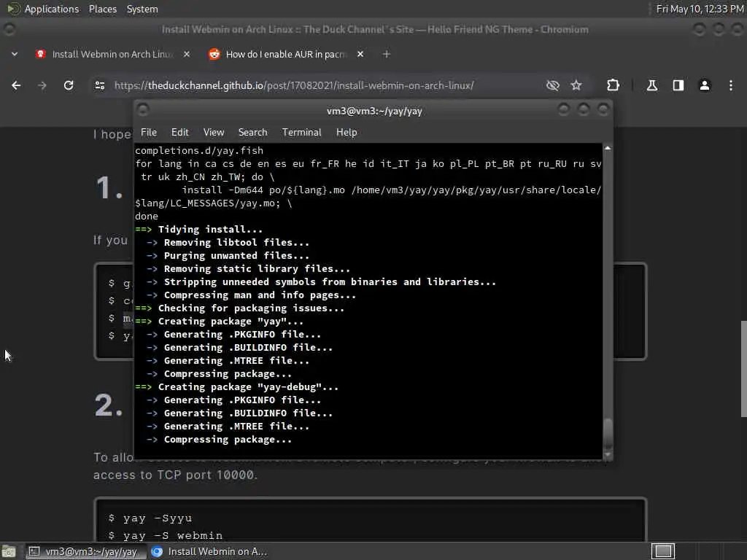Click terminal scrollbar down arrow
The width and height of the screenshot is (747, 560).
[x=608, y=455]
